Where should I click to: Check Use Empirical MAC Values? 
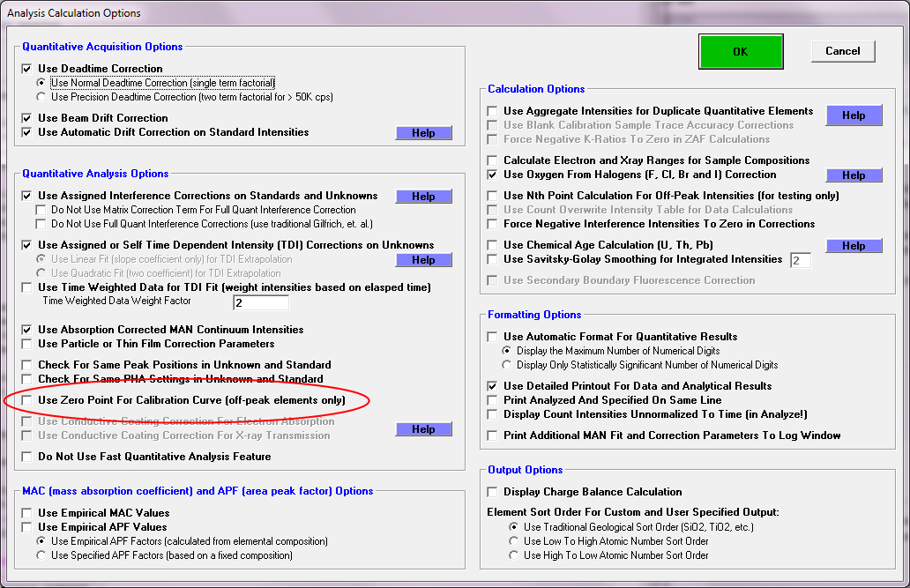coord(27,513)
